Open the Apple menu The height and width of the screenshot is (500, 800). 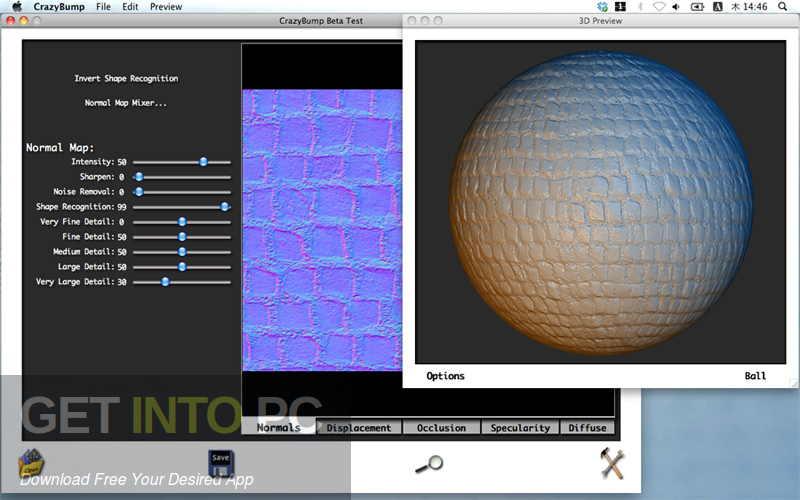pos(17,7)
